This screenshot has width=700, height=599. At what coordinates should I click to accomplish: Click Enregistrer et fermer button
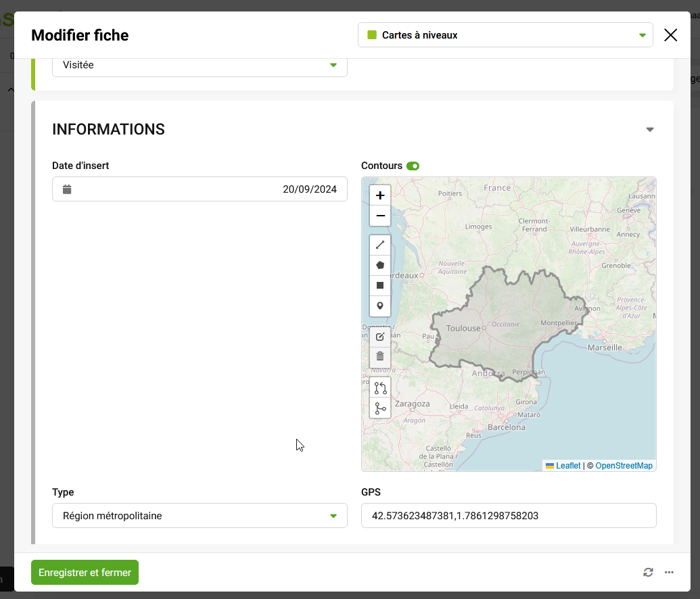click(x=85, y=572)
